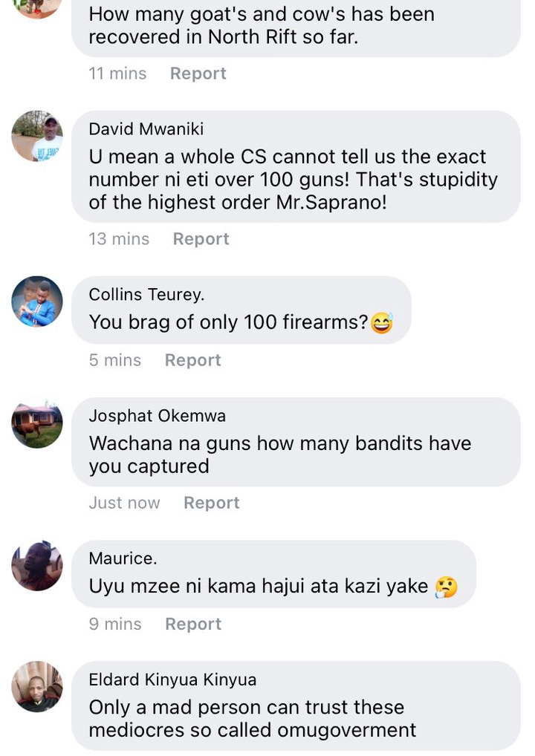Image resolution: width=535 pixels, height=756 pixels.
Task: Open the Eldard Kinyua Kinyua name link
Action: click(x=172, y=680)
